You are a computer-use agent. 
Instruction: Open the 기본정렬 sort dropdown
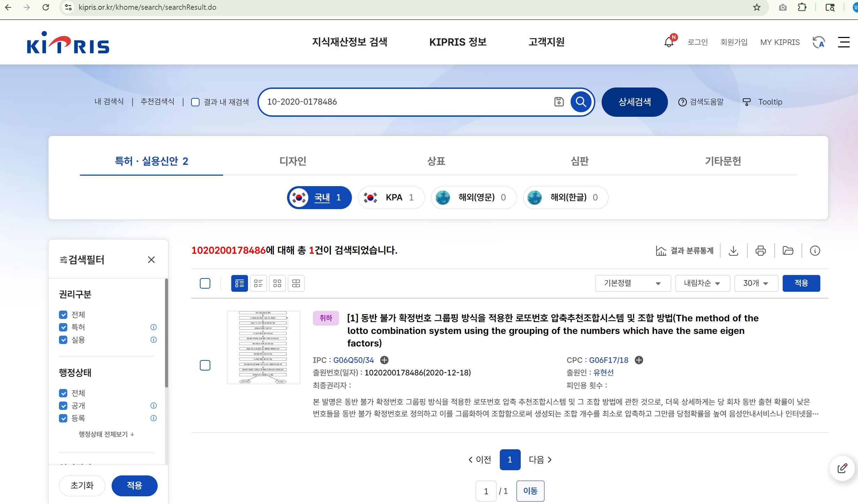point(633,283)
